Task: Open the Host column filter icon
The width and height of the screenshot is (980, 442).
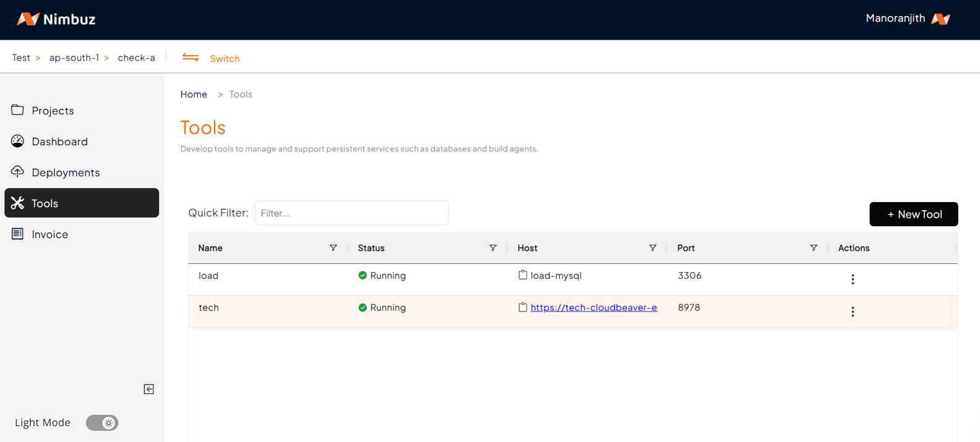Action: tap(652, 248)
